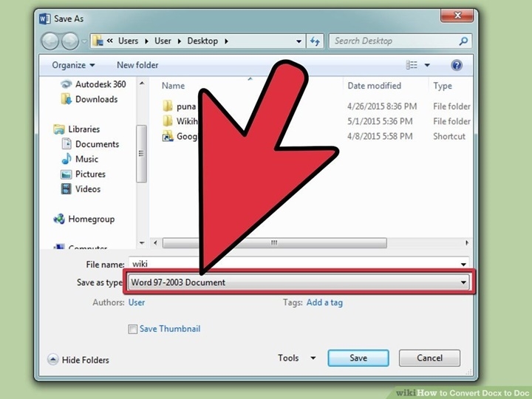The height and width of the screenshot is (399, 532).
Task: Expand the view options dropdown arrow
Action: (x=427, y=65)
